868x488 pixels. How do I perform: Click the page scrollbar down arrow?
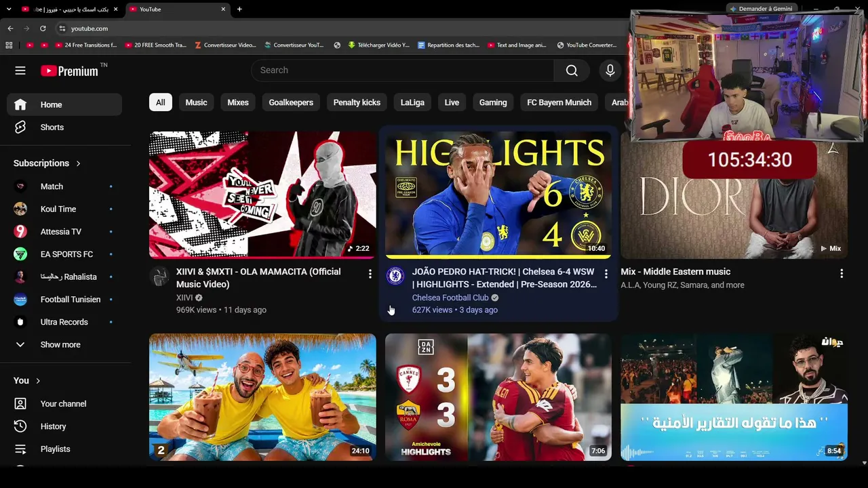coord(864,463)
